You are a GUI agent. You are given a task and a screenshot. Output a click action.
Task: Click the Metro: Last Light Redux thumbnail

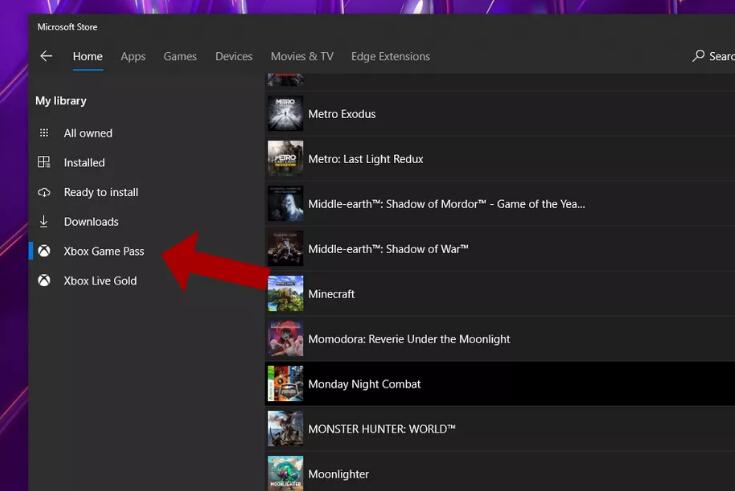[x=285, y=159]
